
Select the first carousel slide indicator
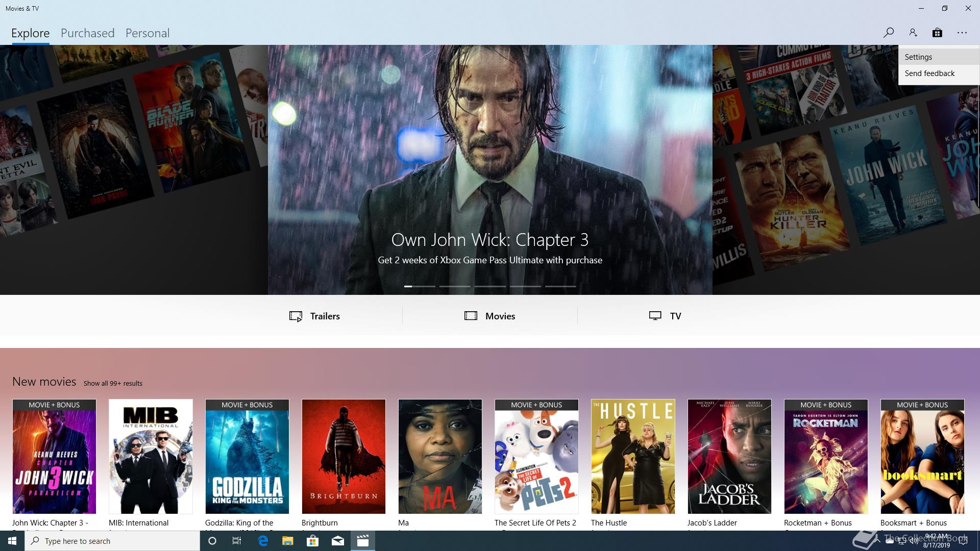coord(420,286)
